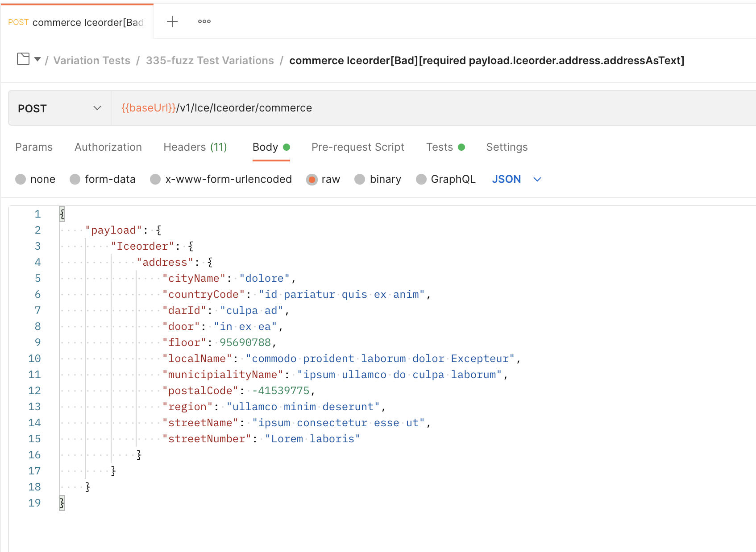The height and width of the screenshot is (552, 756).
Task: Switch to the Headers tab
Action: pyautogui.click(x=195, y=147)
